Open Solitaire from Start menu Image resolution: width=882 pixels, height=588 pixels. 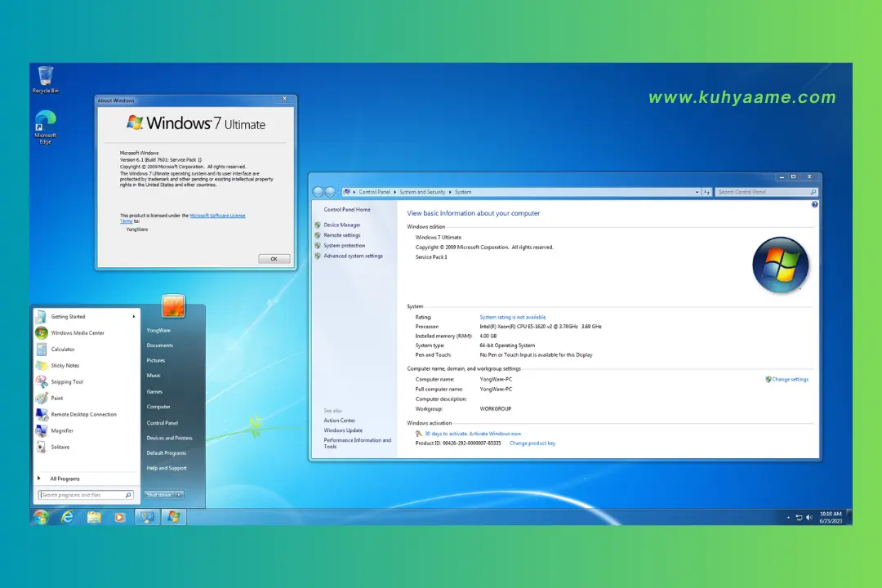(x=86, y=448)
